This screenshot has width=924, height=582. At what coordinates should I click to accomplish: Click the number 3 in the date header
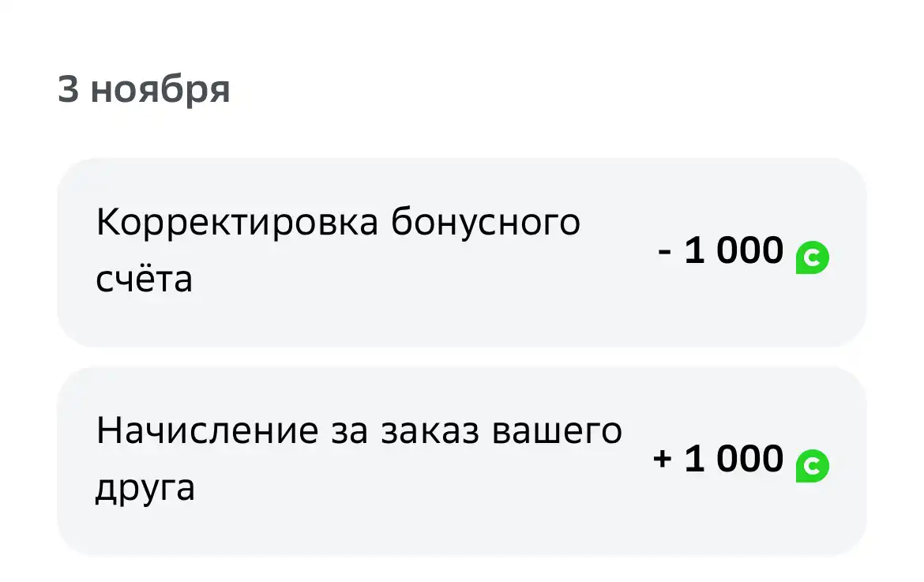68,89
